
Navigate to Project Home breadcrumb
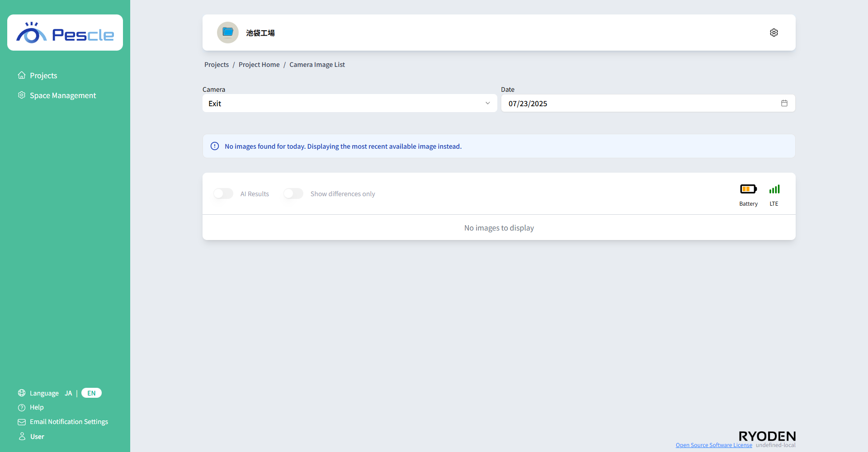pyautogui.click(x=259, y=65)
